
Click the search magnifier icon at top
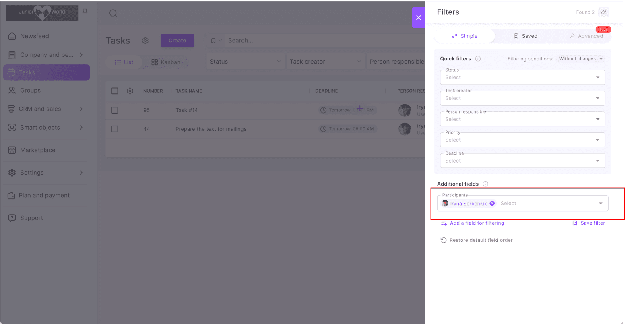(x=113, y=13)
